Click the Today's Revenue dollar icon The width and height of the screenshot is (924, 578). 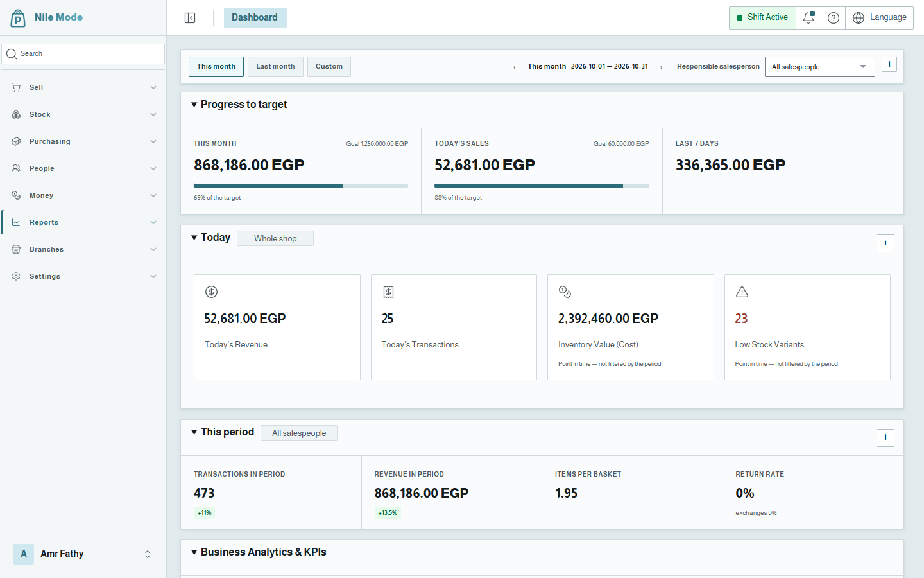coord(211,292)
